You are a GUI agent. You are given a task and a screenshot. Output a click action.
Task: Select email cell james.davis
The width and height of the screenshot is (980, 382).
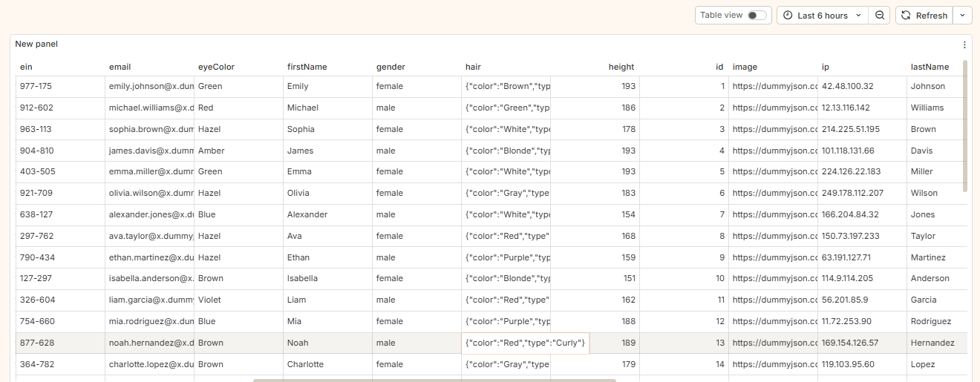(149, 151)
